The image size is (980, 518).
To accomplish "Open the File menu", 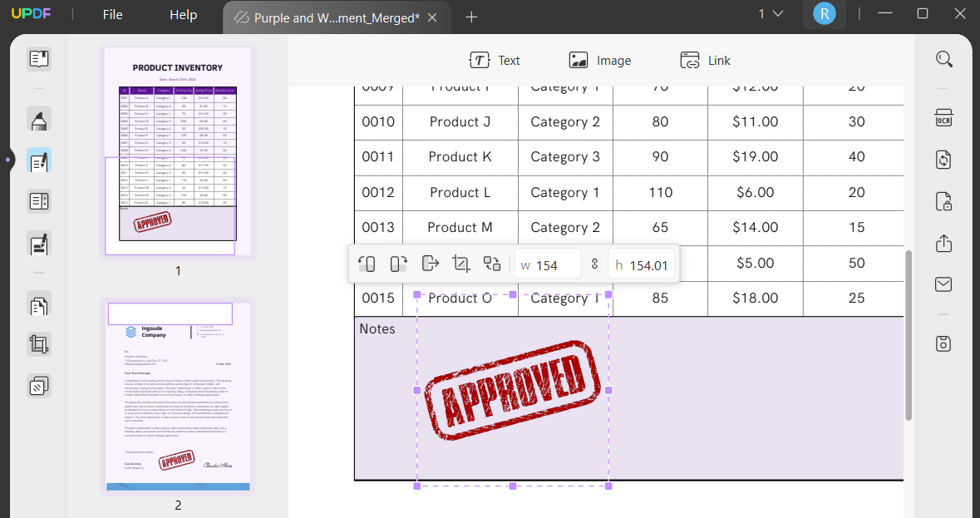I will [111, 14].
